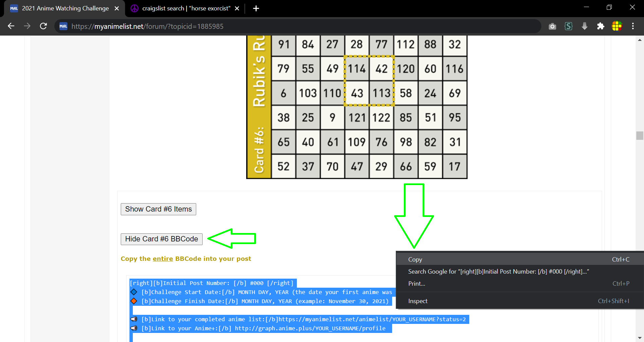644x342 pixels.
Task: Click the Hide Card #6 BBCode button
Action: 162,239
